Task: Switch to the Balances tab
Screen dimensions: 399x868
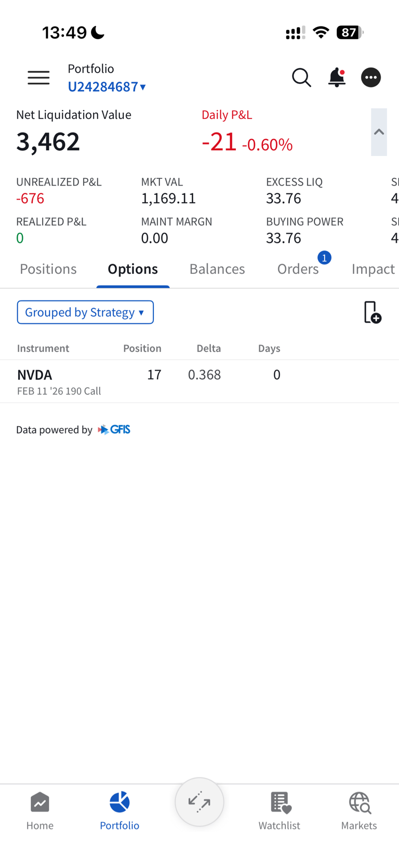Action: tap(217, 269)
